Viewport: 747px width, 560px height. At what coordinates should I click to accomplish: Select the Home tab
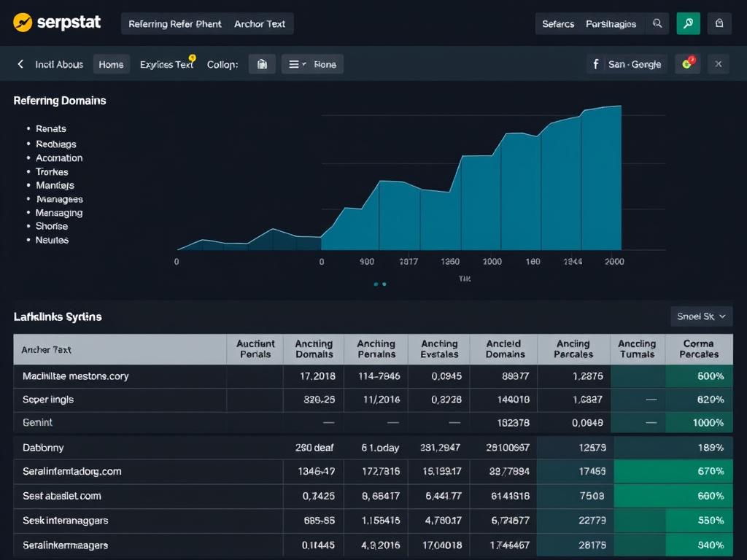[111, 64]
